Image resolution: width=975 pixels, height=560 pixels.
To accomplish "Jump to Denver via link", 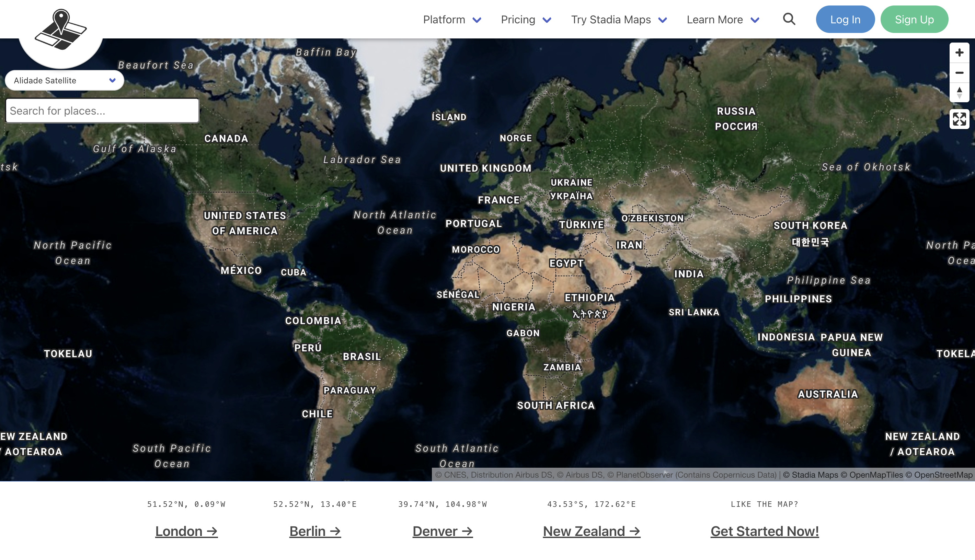I will point(442,531).
